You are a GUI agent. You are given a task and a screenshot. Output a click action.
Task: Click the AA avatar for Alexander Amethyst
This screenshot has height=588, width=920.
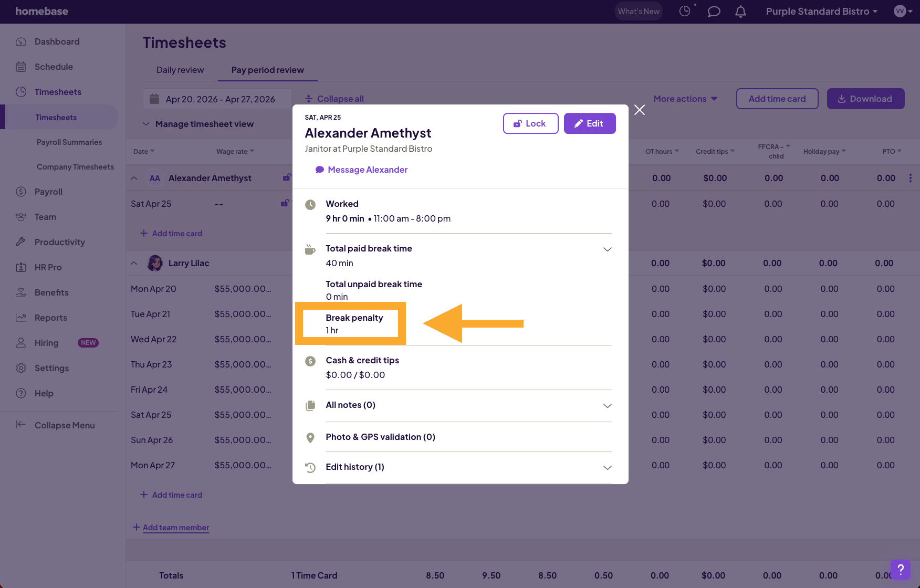pyautogui.click(x=155, y=178)
